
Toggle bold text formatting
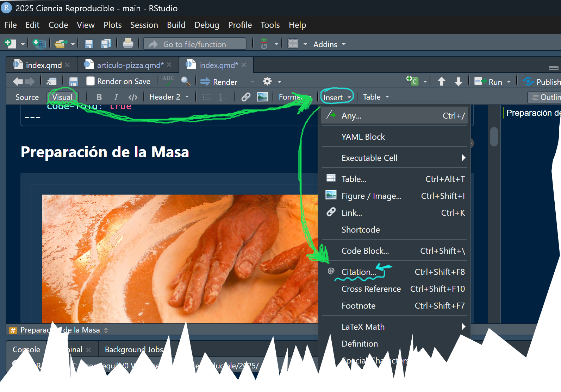point(99,97)
